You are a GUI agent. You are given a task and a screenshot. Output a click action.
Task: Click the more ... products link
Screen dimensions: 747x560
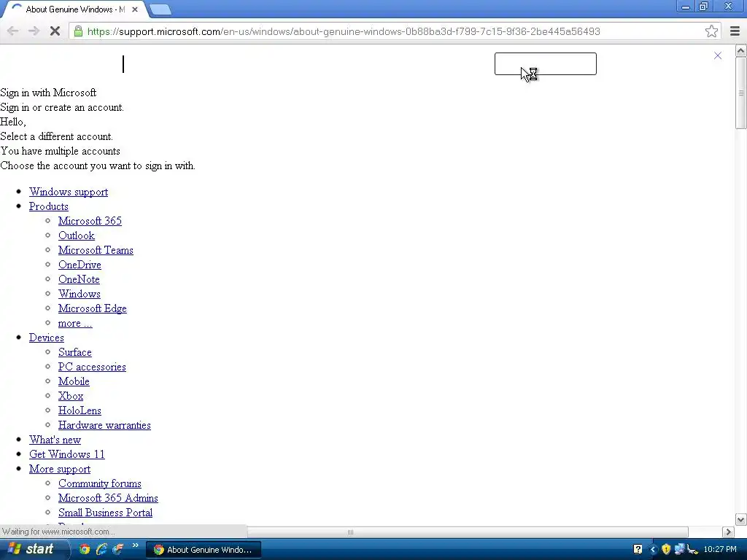pos(75,323)
